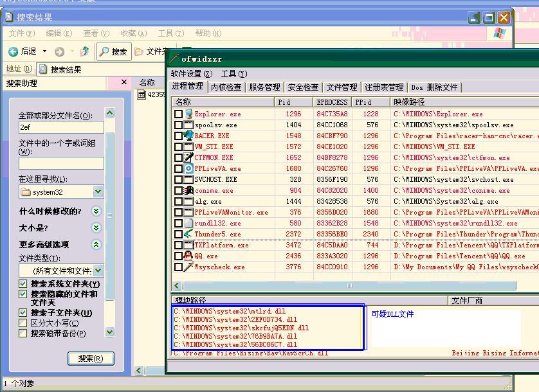Image resolution: width=539 pixels, height=392 pixels.
Task: Click the 全部或部分文件名 input field
Action: 60,127
